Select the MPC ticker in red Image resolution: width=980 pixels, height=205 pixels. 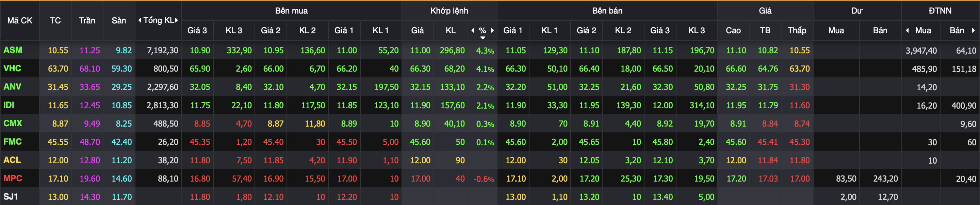pyautogui.click(x=13, y=178)
